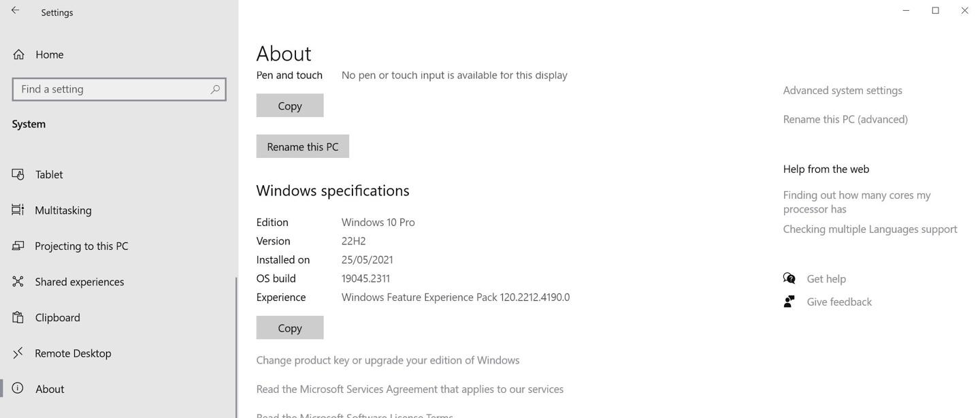The image size is (980, 418).
Task: Click the Shared experiences icon
Action: click(18, 281)
